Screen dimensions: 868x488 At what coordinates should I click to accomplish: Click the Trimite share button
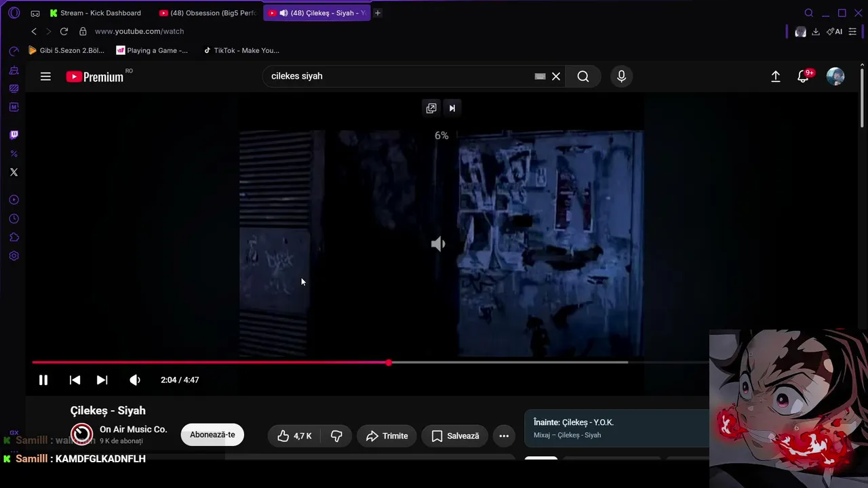coord(387,436)
